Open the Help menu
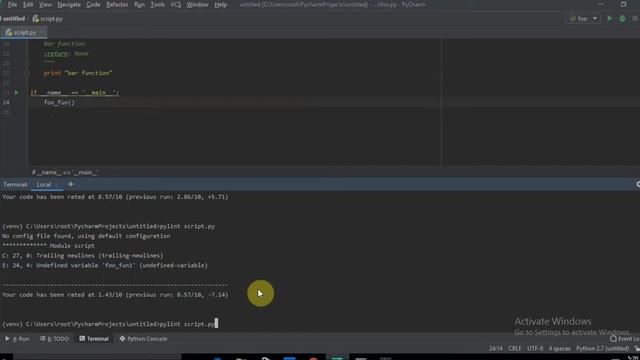Viewport: 640px width, 360px height. coord(221,4)
